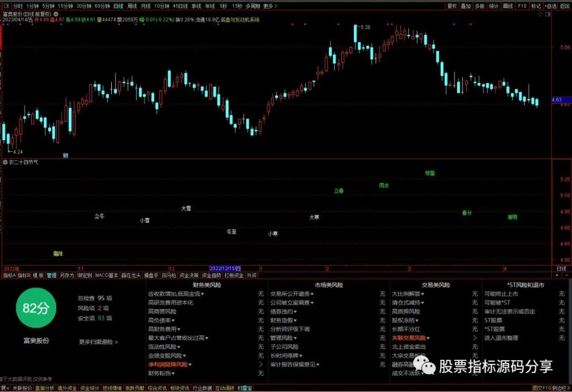This screenshot has width=572, height=392.
Task: Open F10 company info
Action: (522, 6)
